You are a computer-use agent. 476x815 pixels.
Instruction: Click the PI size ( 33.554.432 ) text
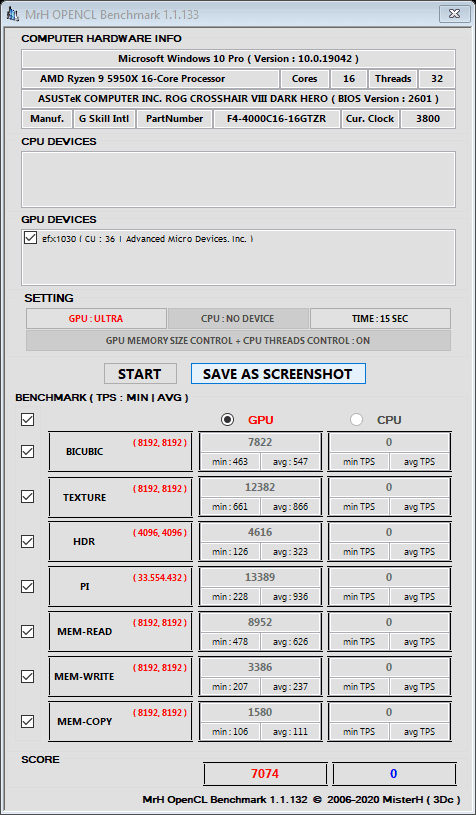click(x=161, y=577)
